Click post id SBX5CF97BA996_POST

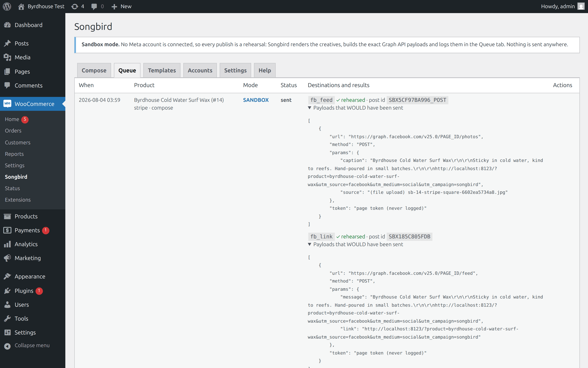[x=417, y=100]
